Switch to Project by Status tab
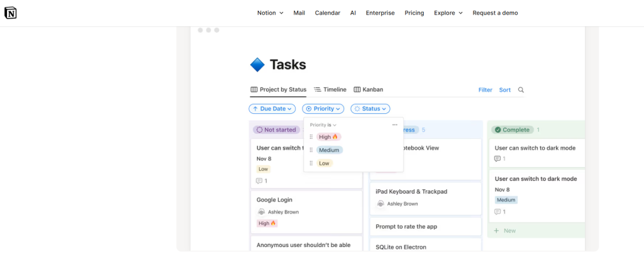 [x=278, y=89]
